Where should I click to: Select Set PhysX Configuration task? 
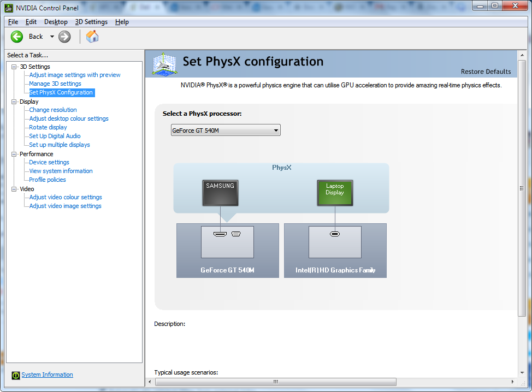point(61,93)
